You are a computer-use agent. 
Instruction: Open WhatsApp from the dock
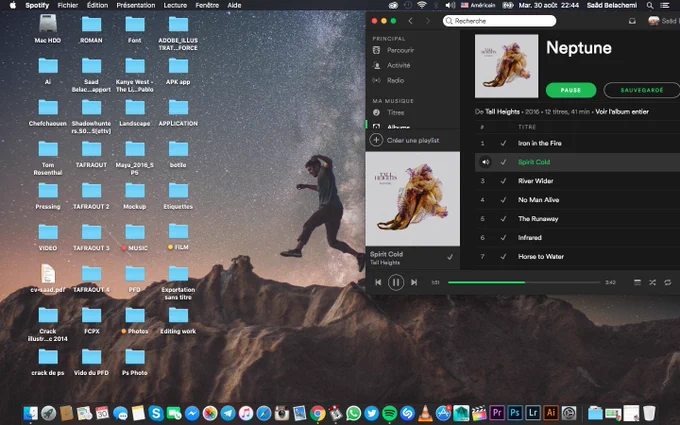tap(353, 413)
